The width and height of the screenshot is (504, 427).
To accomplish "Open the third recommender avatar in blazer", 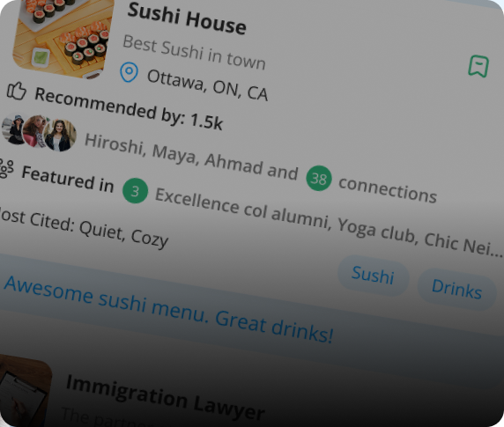I will (x=60, y=136).
